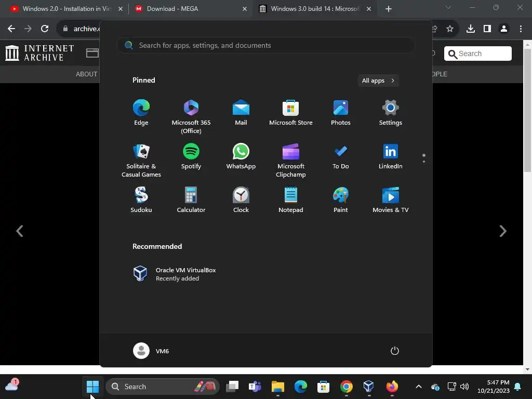Switch to Download - MEGA tab
The image size is (532, 399).
point(190,9)
